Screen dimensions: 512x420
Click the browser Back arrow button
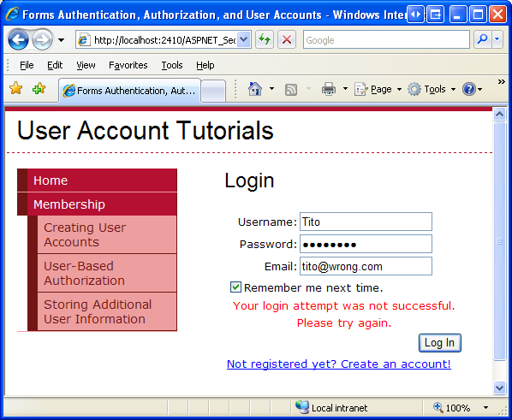click(18, 40)
